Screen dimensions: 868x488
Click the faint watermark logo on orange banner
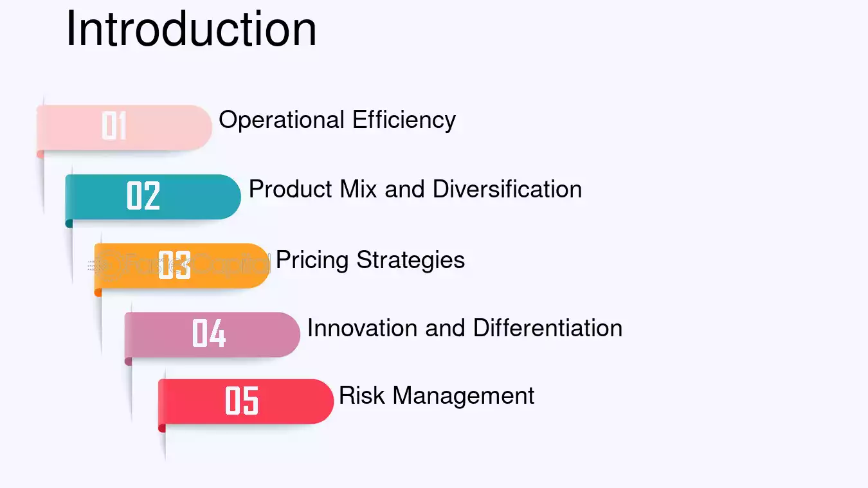(179, 264)
